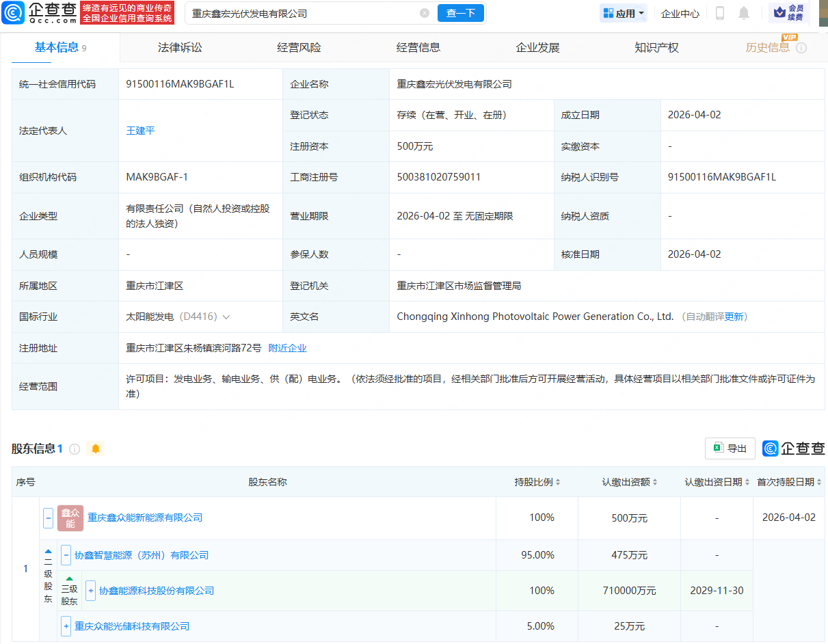This screenshot has height=644, width=828.
Task: Clear search box using the X icon
Action: (x=425, y=13)
